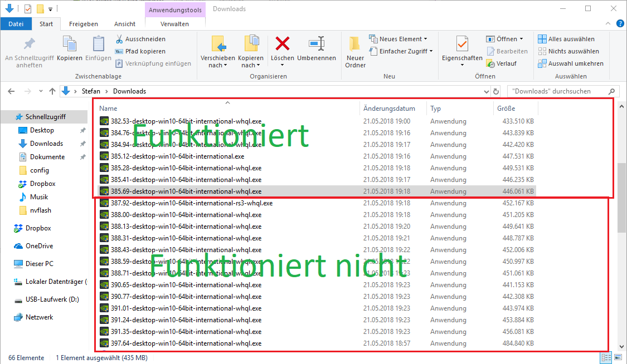Click Verknüpfung einfügen
The width and height of the screenshot is (627, 364).
153,63
